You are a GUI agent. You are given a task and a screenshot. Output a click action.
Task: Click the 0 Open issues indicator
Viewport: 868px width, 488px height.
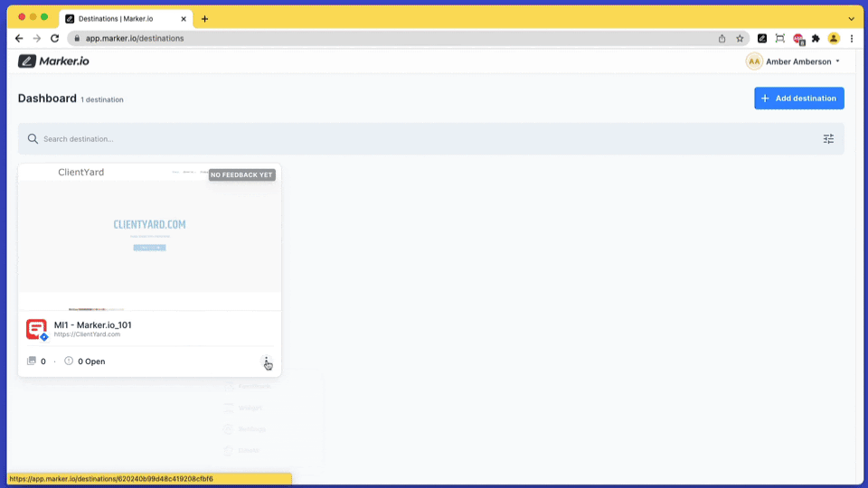coord(85,361)
